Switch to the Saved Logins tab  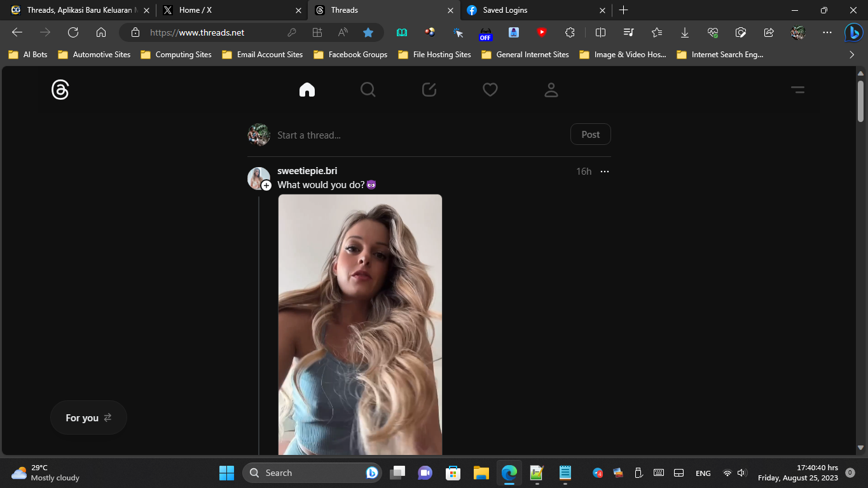click(535, 10)
